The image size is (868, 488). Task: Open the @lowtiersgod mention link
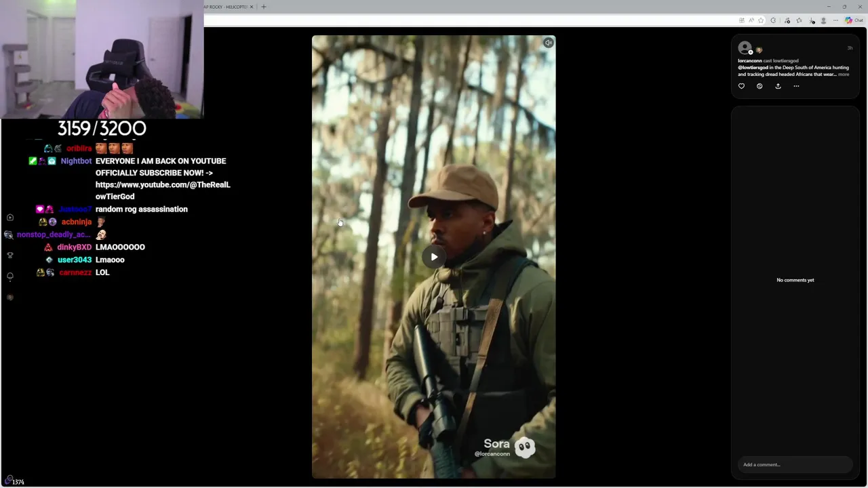753,68
